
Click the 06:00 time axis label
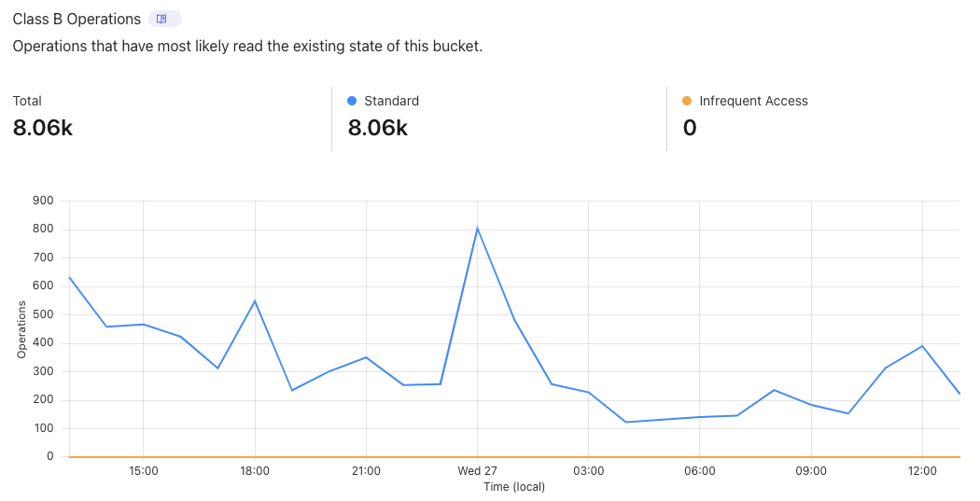(x=700, y=471)
